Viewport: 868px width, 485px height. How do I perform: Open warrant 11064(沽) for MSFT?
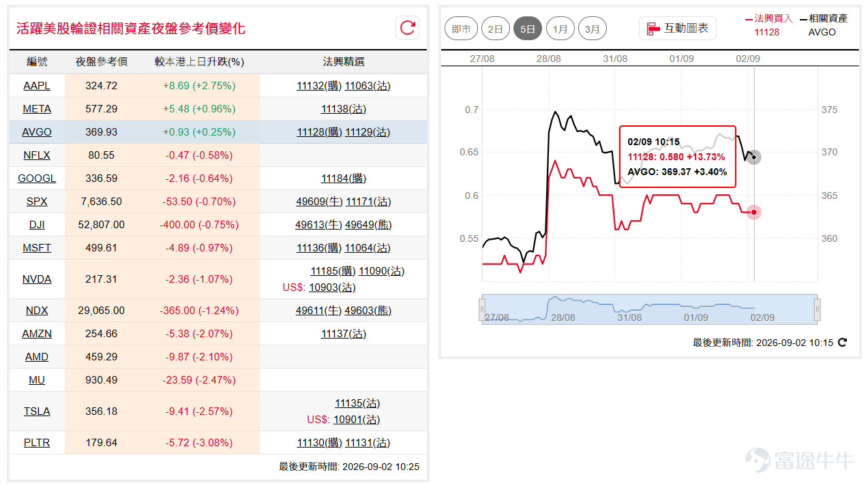(368, 248)
